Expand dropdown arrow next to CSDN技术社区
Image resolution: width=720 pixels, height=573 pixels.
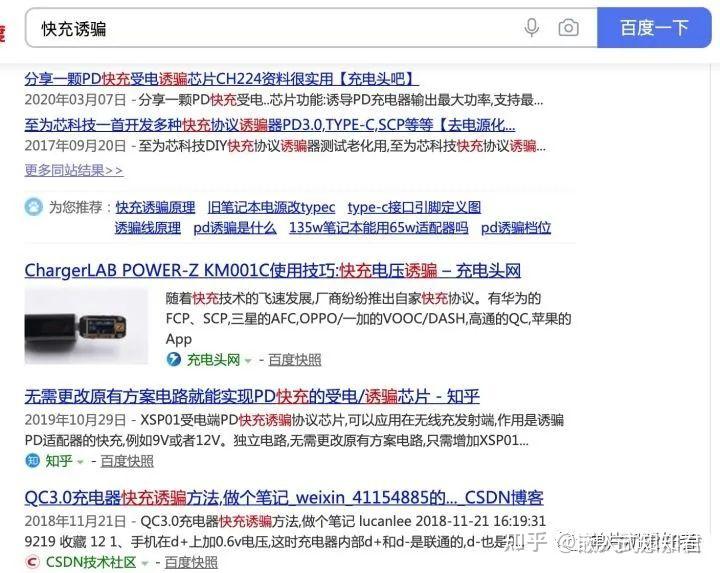(145, 563)
